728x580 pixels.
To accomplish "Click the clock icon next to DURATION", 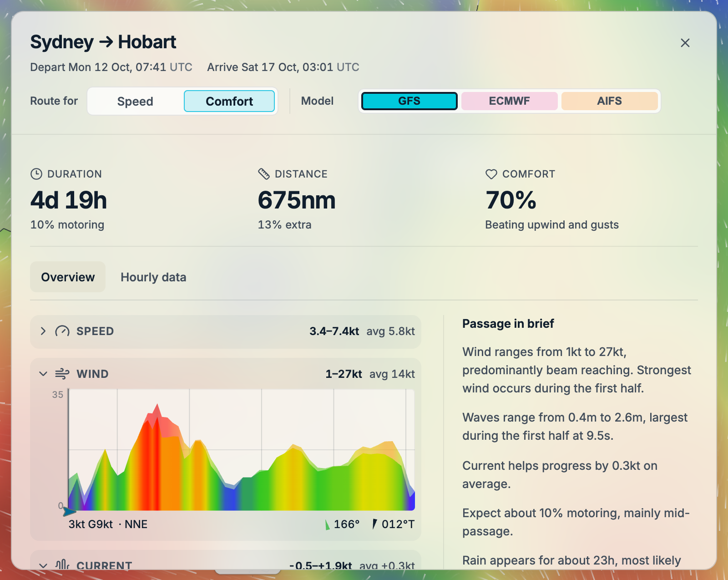I will (x=36, y=174).
